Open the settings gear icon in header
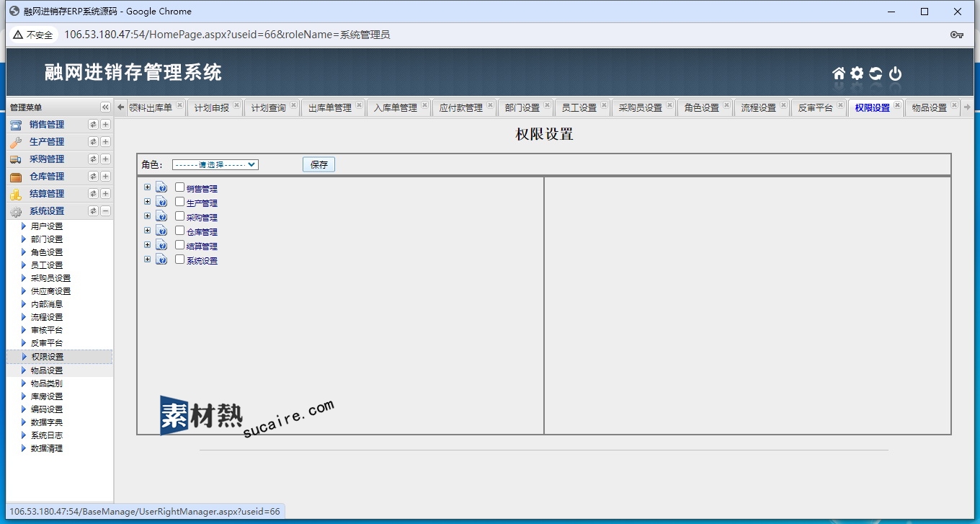This screenshot has height=524, width=980. [x=857, y=74]
